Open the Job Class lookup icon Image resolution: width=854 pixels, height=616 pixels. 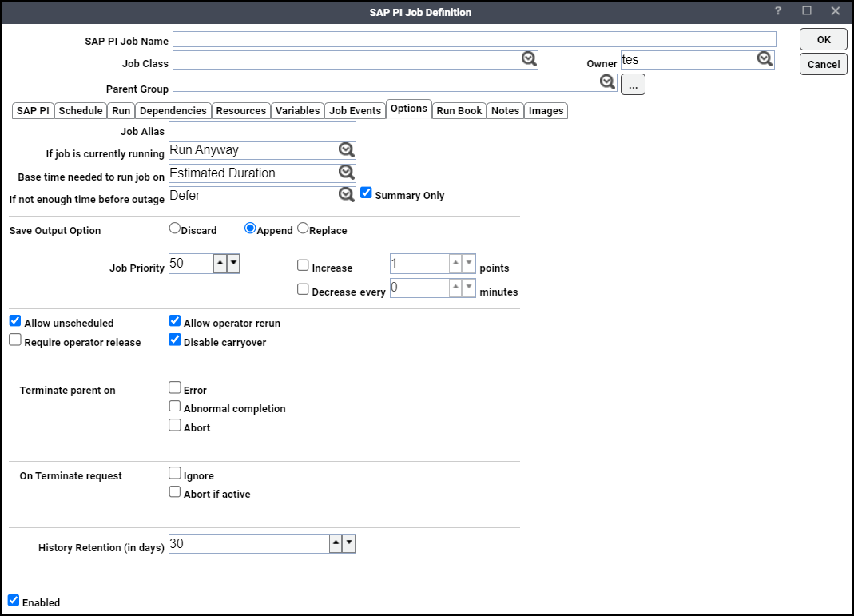[529, 59]
